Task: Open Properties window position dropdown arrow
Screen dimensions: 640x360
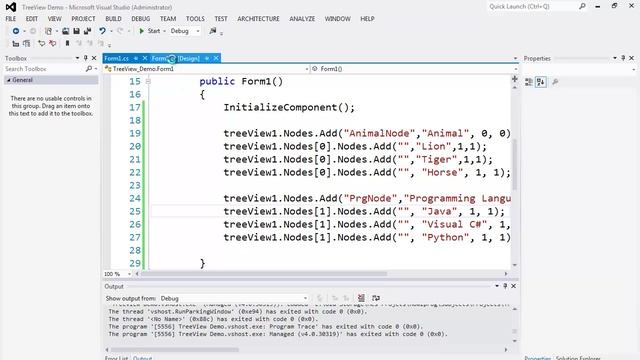Action: pos(615,58)
